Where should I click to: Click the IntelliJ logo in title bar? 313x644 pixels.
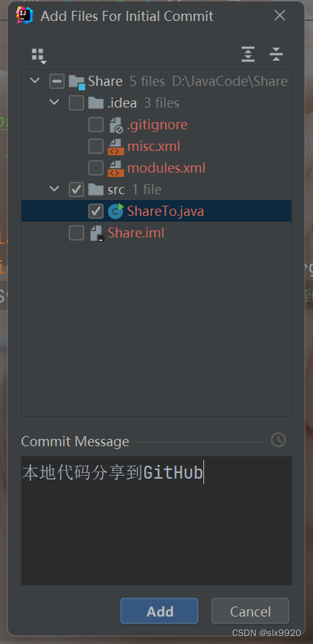pos(25,16)
